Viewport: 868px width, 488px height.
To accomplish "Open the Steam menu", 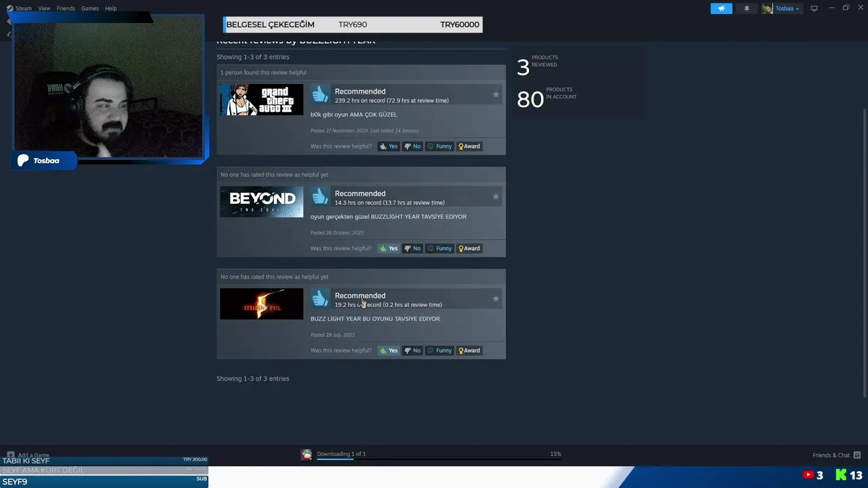I will pyautogui.click(x=24, y=8).
